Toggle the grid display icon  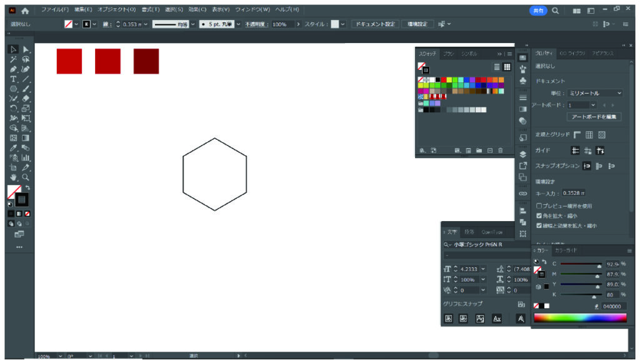[589, 134]
